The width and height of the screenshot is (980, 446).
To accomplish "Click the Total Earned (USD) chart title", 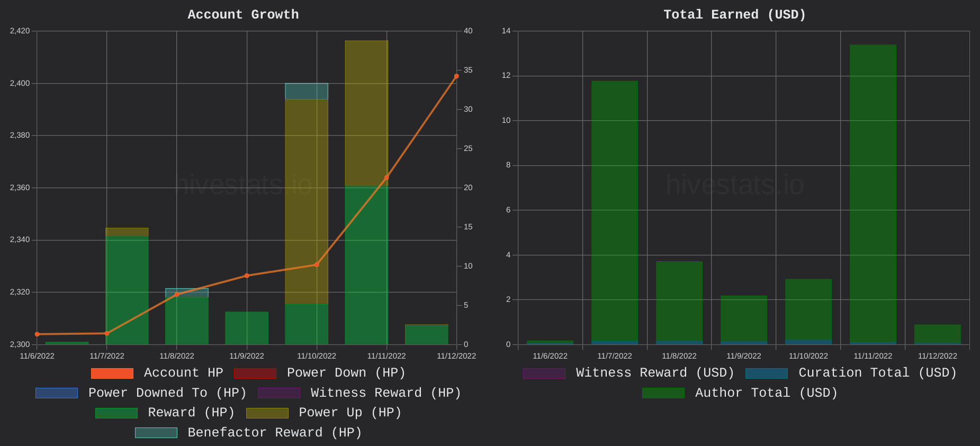I will pos(735,15).
